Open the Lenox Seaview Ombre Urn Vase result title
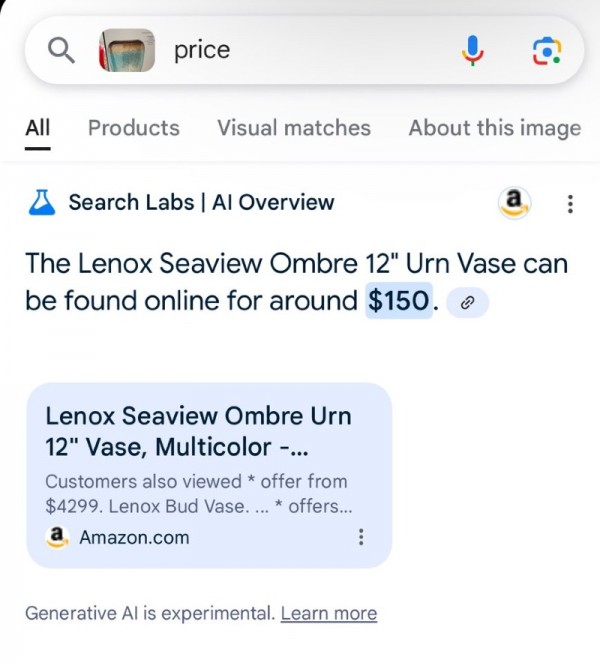 click(198, 430)
